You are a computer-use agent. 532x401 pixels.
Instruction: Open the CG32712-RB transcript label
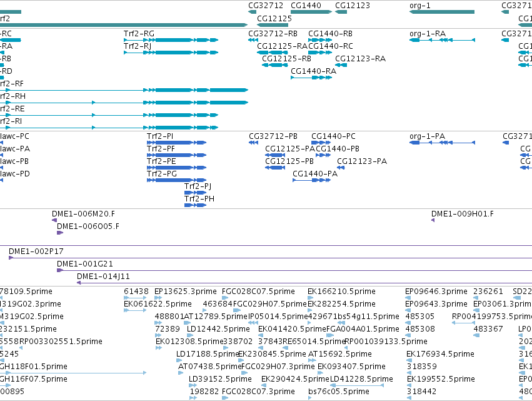pos(273,34)
